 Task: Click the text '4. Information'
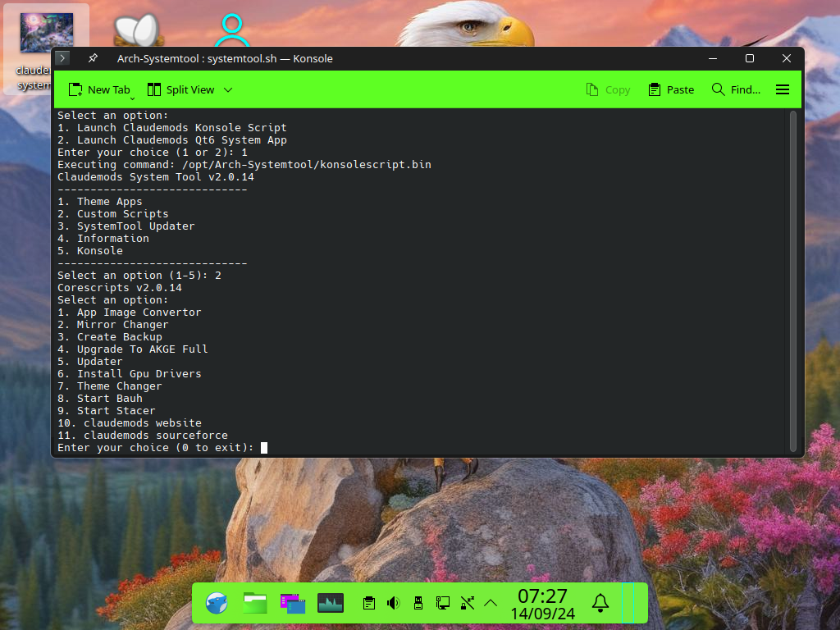coord(103,239)
